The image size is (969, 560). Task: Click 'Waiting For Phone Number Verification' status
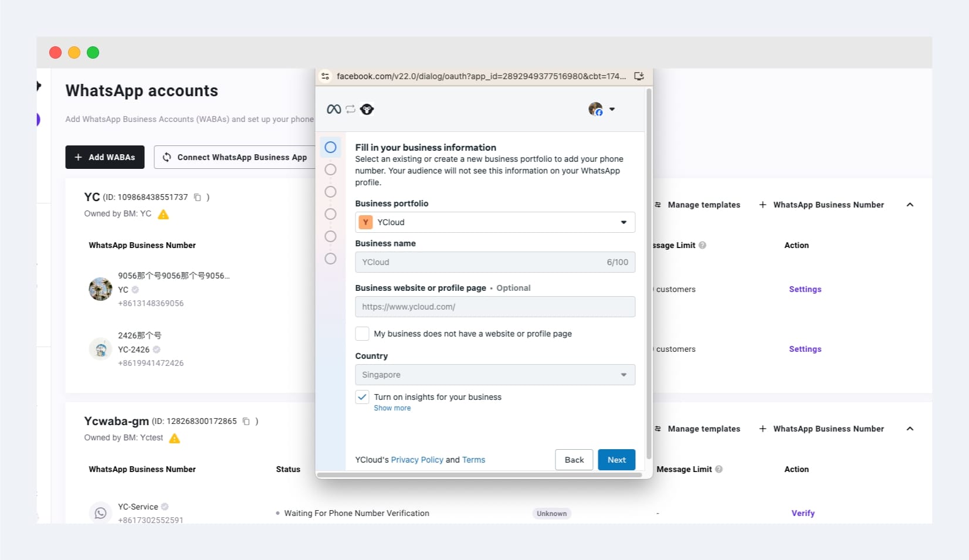357,513
